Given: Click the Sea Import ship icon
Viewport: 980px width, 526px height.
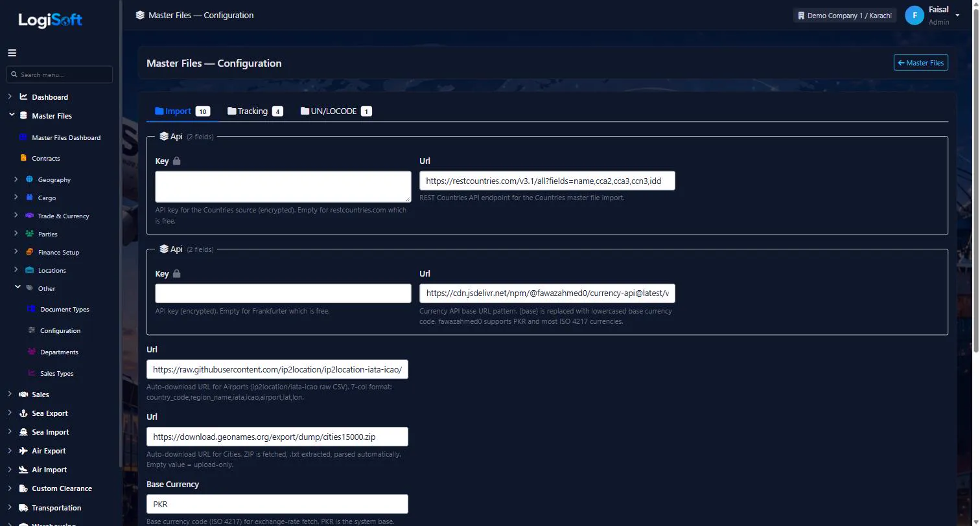Looking at the screenshot, I should click(23, 431).
